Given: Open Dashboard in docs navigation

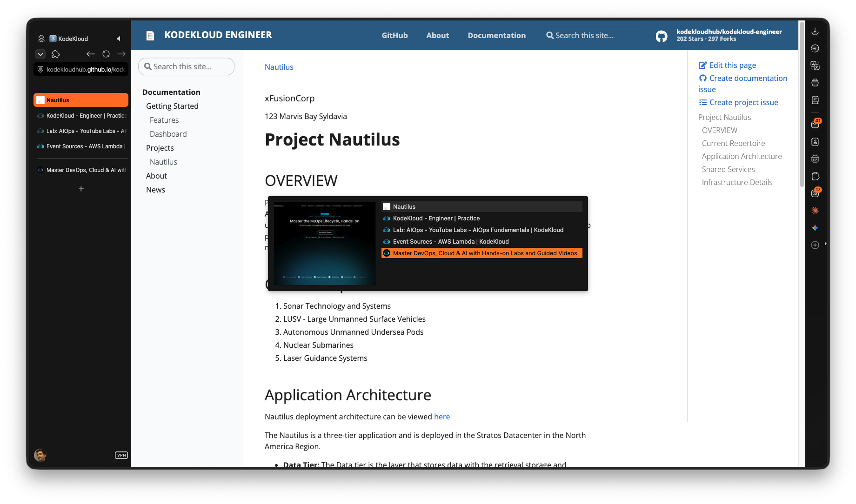Looking at the screenshot, I should pos(168,134).
